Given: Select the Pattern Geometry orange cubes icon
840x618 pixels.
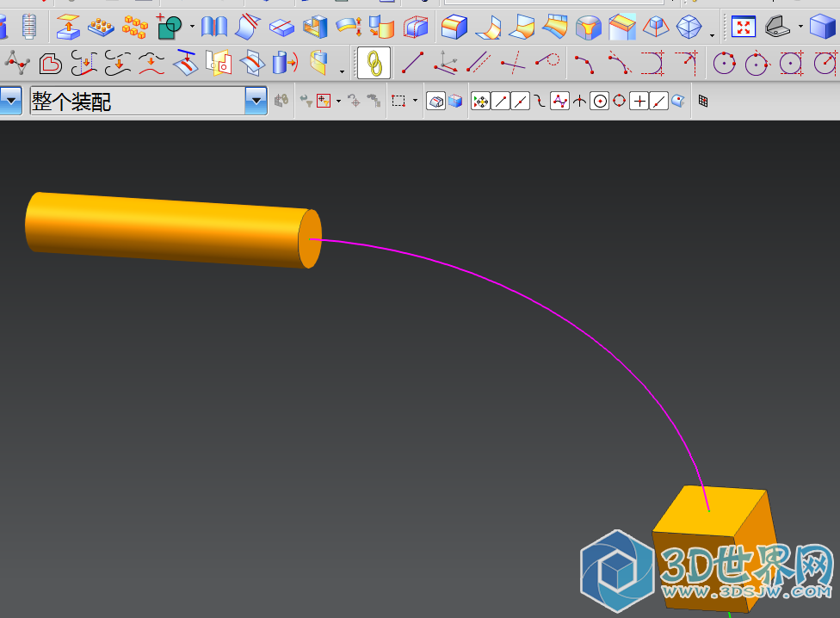Looking at the screenshot, I should [134, 26].
